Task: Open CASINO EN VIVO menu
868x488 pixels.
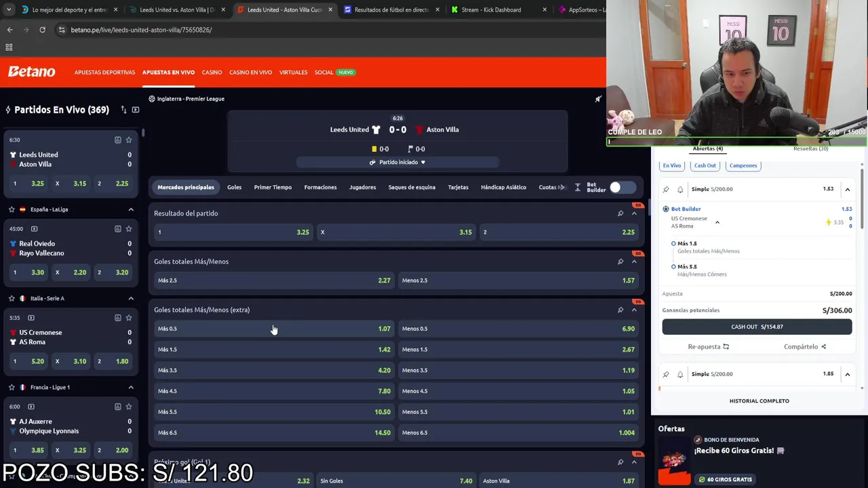Action: point(250,73)
